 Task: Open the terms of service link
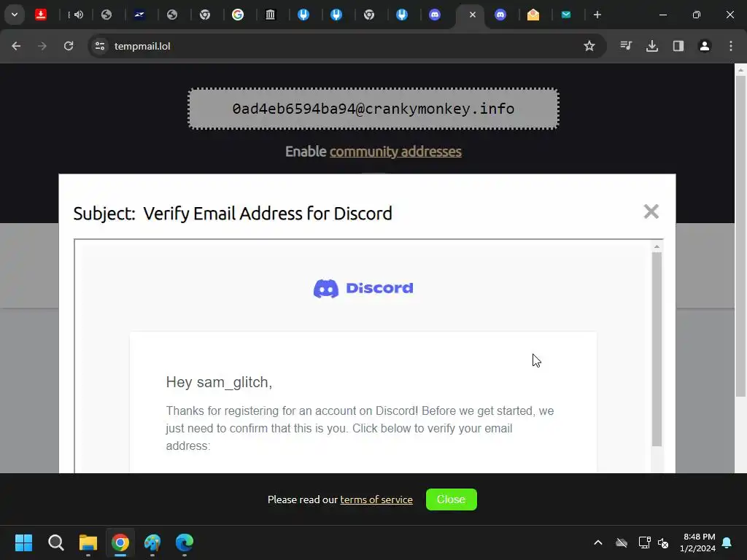(x=376, y=499)
